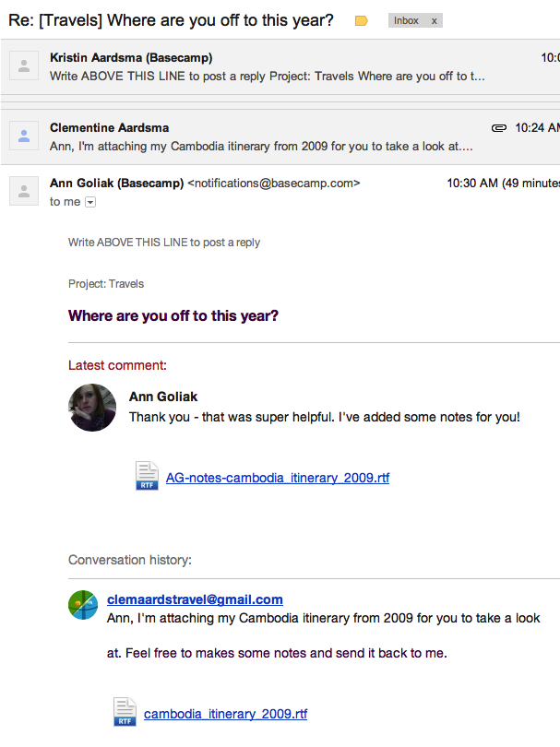
Task: Click Kristin Aardsma's avatar icon
Action: tap(24, 65)
